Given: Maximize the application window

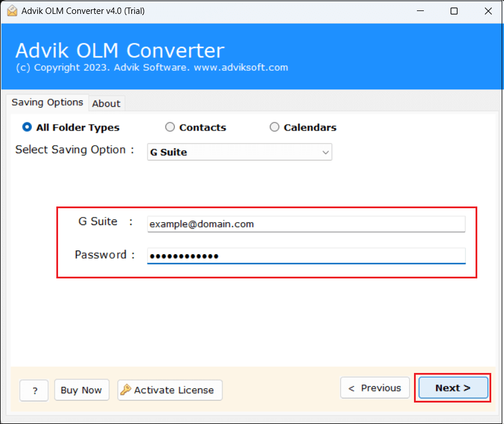Looking at the screenshot, I should point(455,10).
